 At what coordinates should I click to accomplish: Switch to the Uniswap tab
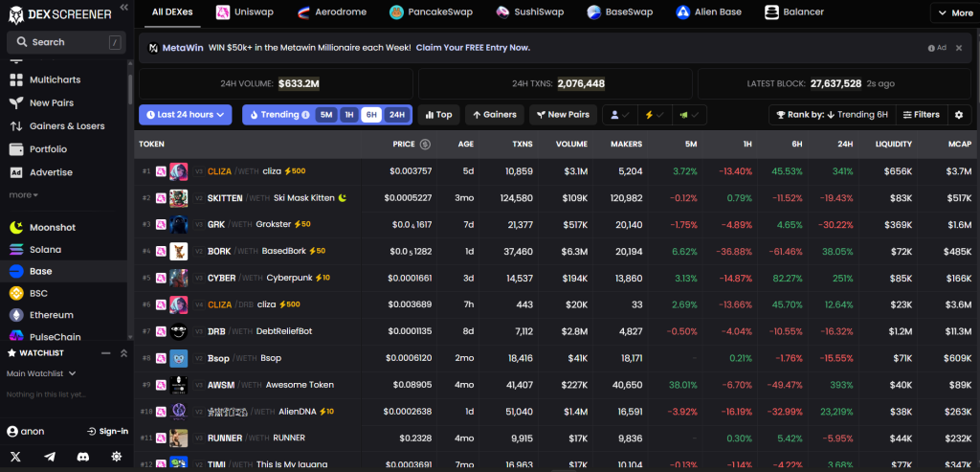tap(245, 11)
